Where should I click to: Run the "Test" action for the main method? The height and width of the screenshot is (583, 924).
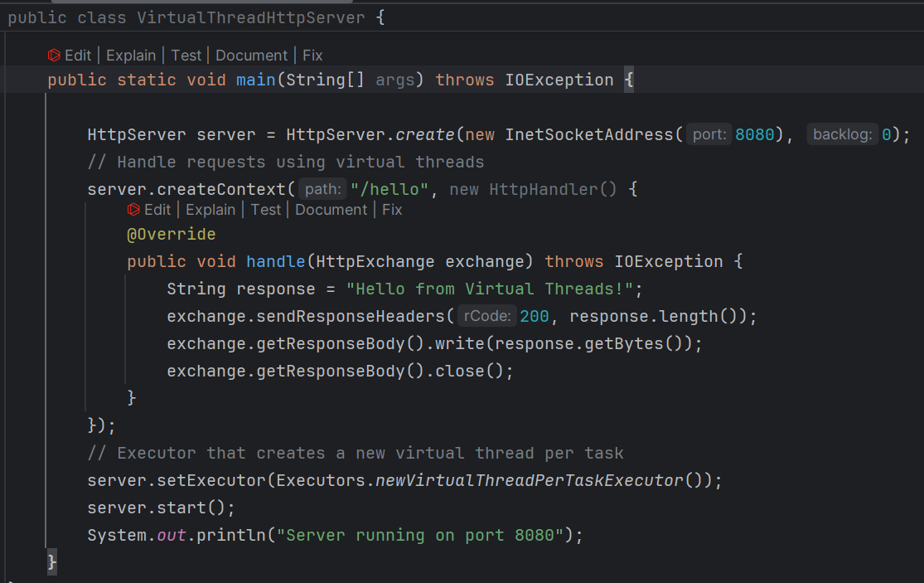pos(186,56)
